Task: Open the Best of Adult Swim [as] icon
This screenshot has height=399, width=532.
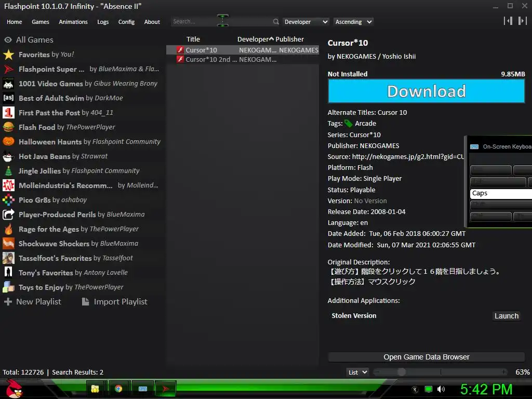Action: pos(8,98)
